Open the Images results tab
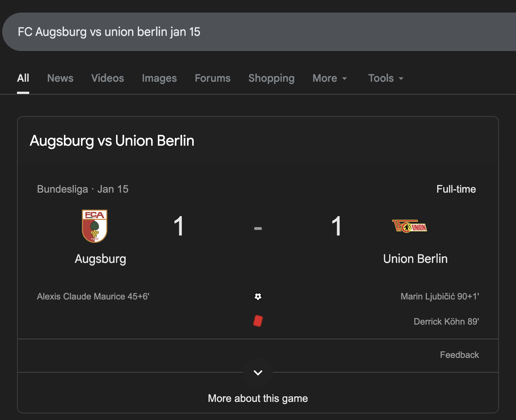516x420 pixels. point(159,78)
